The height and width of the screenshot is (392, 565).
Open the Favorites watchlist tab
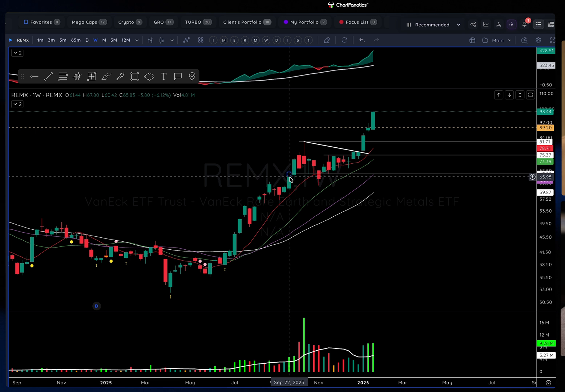click(41, 22)
